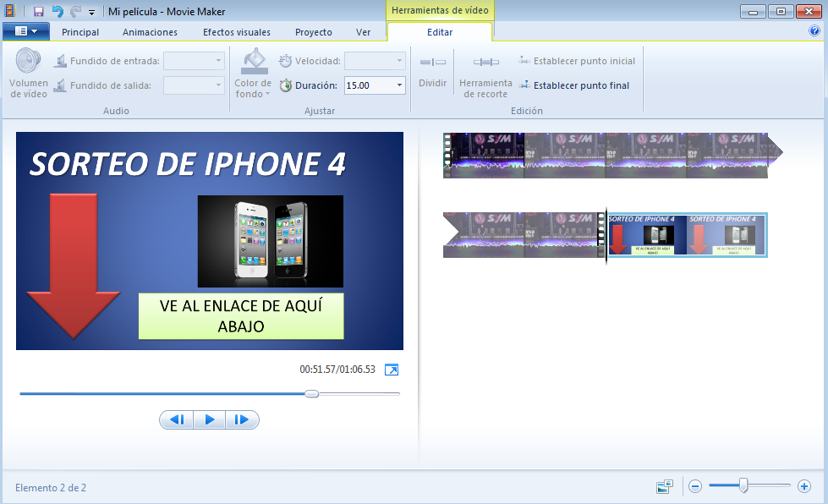This screenshot has width=828, height=504.
Task: Click the video preview monitor
Action: [x=210, y=241]
